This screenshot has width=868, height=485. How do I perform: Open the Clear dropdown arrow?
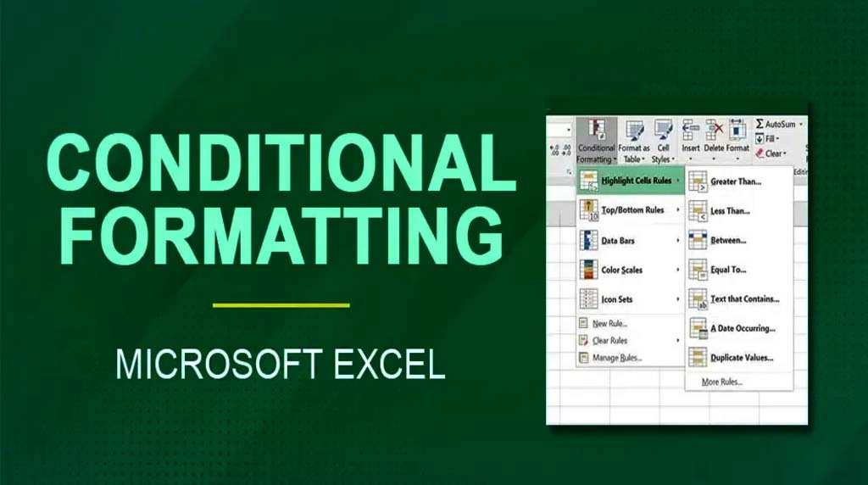click(784, 154)
